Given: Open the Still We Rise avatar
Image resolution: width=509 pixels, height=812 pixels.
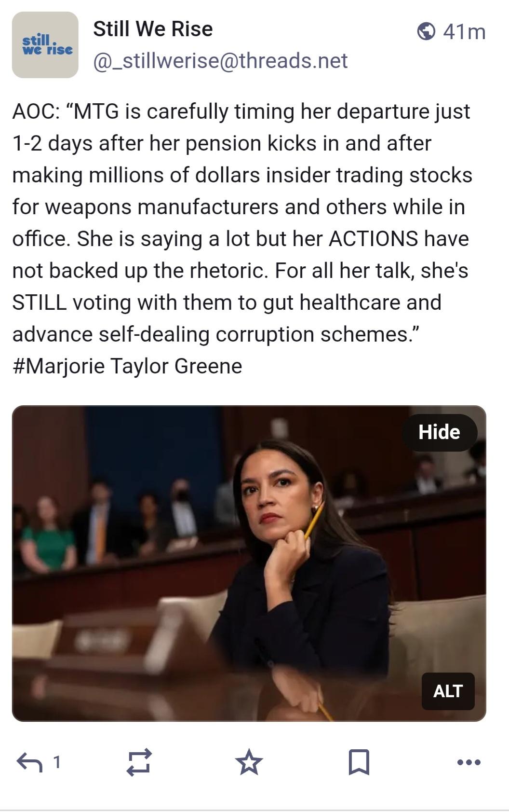Looking at the screenshot, I should (x=45, y=45).
